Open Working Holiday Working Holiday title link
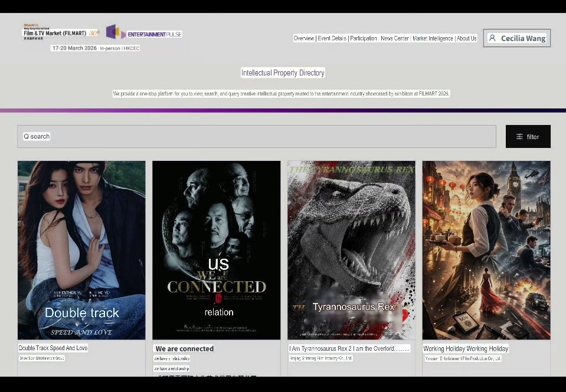The width and height of the screenshot is (566, 392). point(466,348)
